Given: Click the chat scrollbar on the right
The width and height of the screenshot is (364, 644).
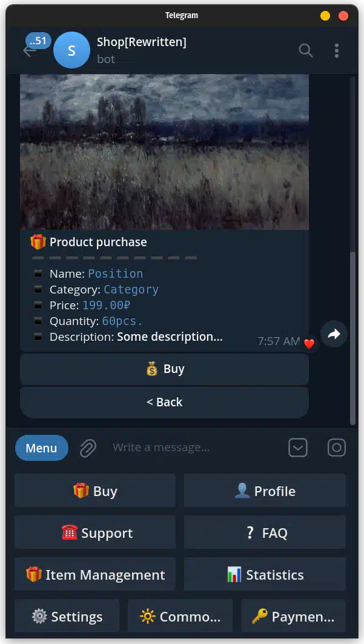Looking at the screenshot, I should [352, 338].
